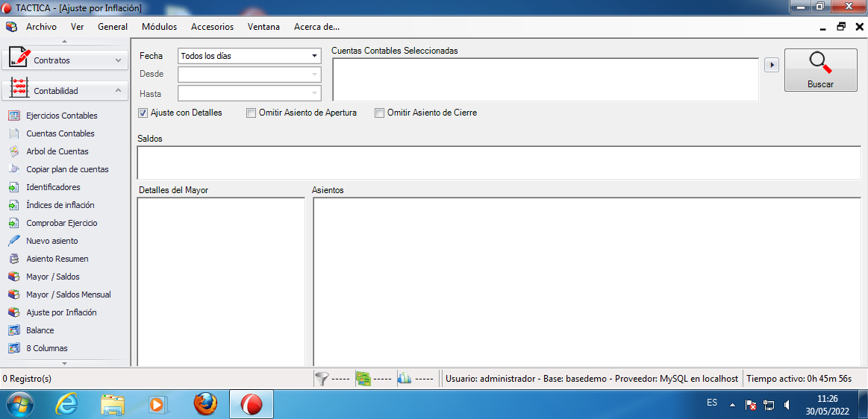Click inside the Asientos panel

(x=587, y=281)
